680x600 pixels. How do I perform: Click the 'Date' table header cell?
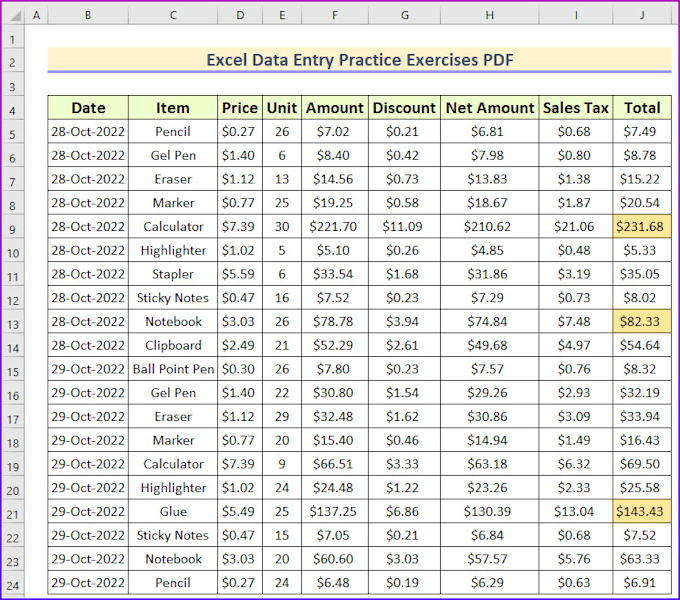(x=88, y=108)
